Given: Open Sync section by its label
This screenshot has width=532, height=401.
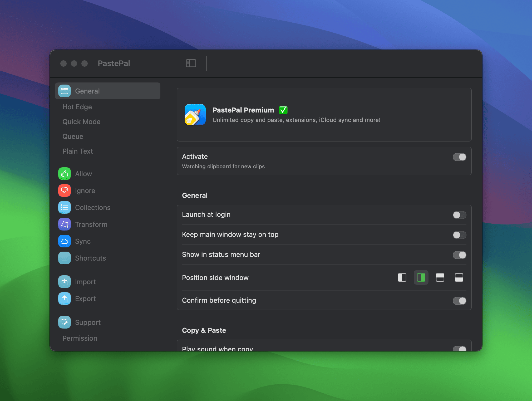Looking at the screenshot, I should coord(83,241).
